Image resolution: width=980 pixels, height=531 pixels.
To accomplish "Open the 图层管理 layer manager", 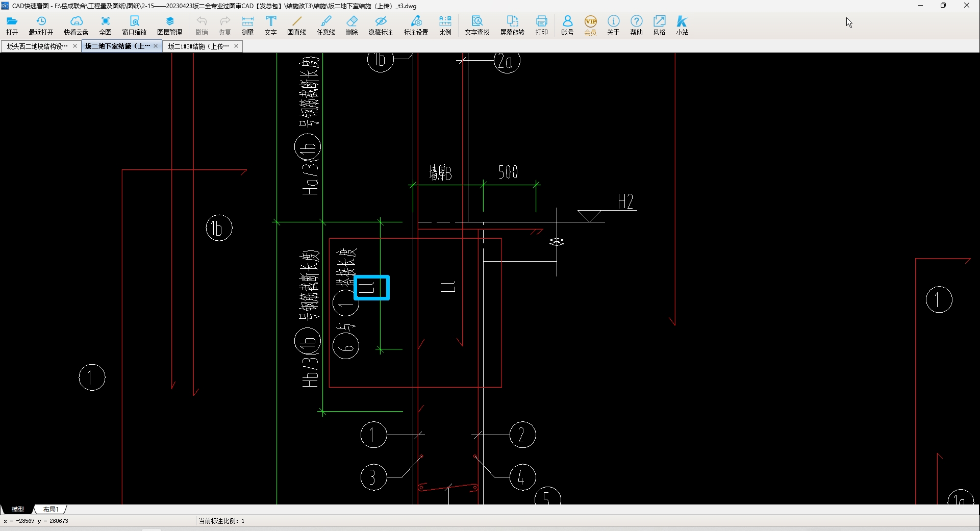I will [x=170, y=26].
